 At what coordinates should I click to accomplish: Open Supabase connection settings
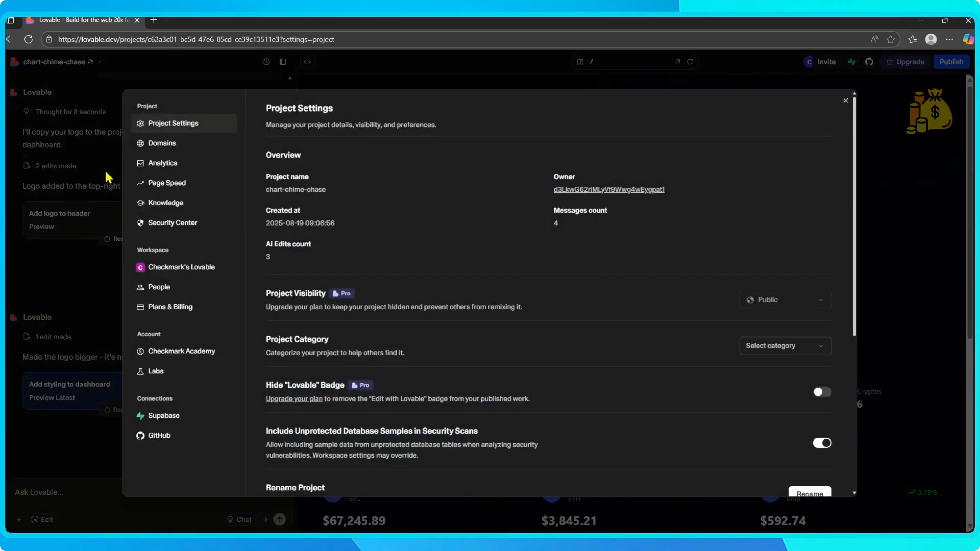[x=184, y=416]
